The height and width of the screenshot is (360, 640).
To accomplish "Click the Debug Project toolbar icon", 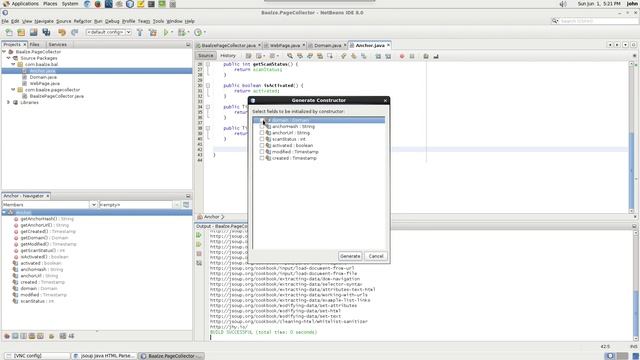I will [x=181, y=32].
